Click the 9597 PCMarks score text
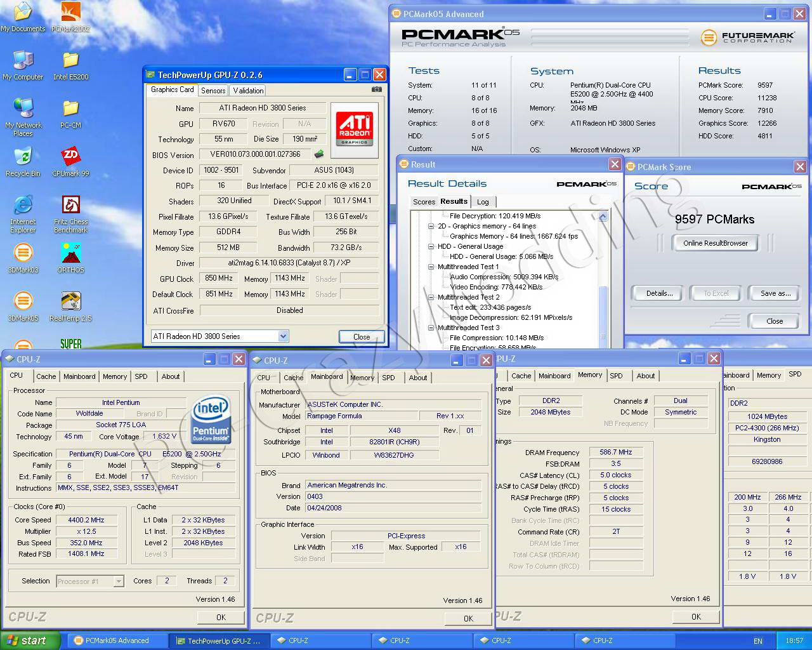 (714, 219)
